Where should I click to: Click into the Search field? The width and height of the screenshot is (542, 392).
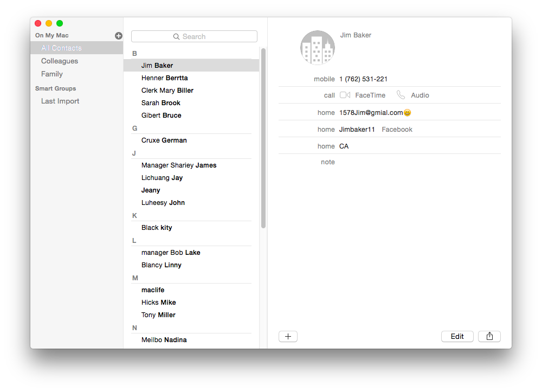[x=194, y=36]
